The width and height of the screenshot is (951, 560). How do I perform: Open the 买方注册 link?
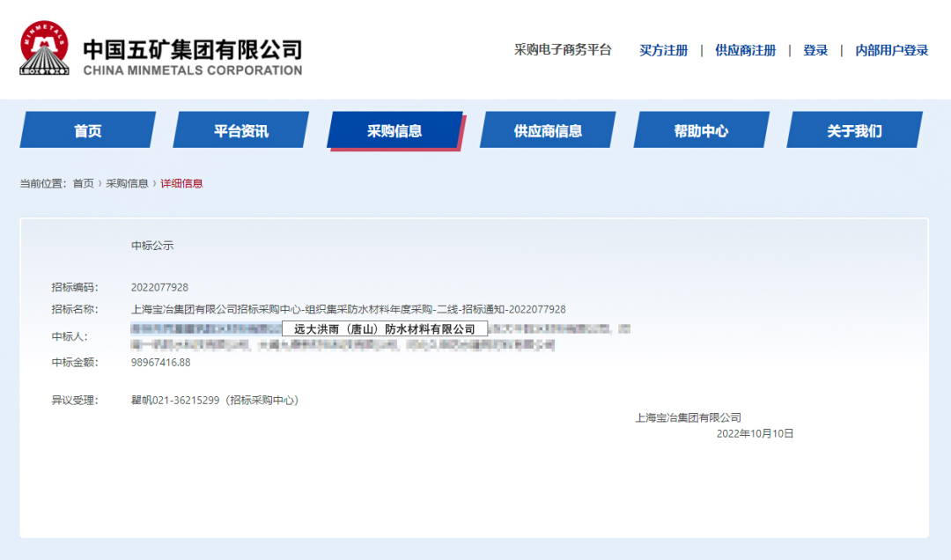664,50
